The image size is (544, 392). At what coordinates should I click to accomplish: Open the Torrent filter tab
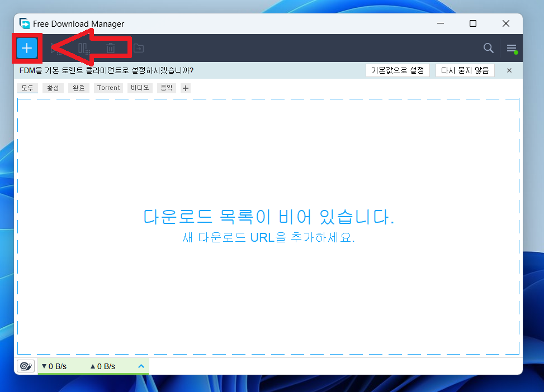click(x=108, y=88)
